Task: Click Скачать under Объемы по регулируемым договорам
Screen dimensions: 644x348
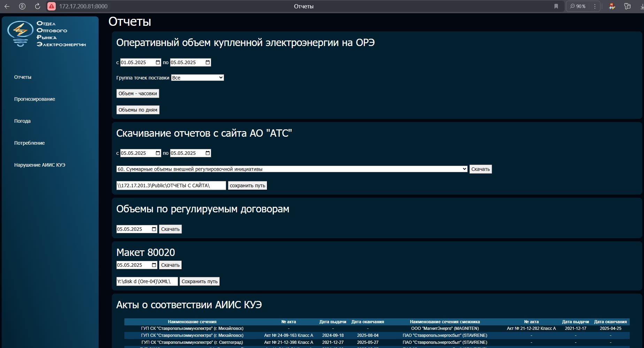Action: (170, 229)
